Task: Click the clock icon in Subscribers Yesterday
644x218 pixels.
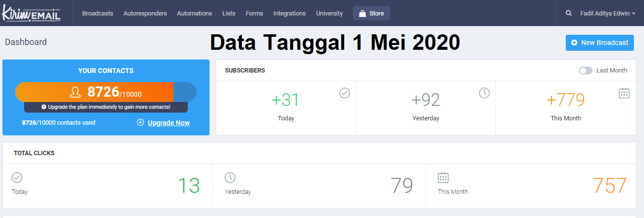Action: click(484, 93)
